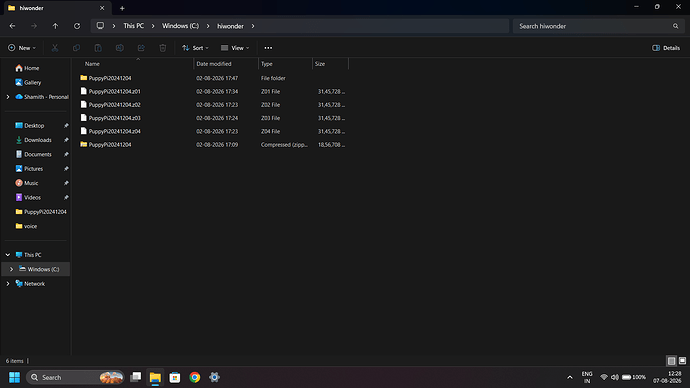Click the Rename icon in toolbar
Image resolution: width=690 pixels, height=388 pixels.
pyautogui.click(x=119, y=48)
